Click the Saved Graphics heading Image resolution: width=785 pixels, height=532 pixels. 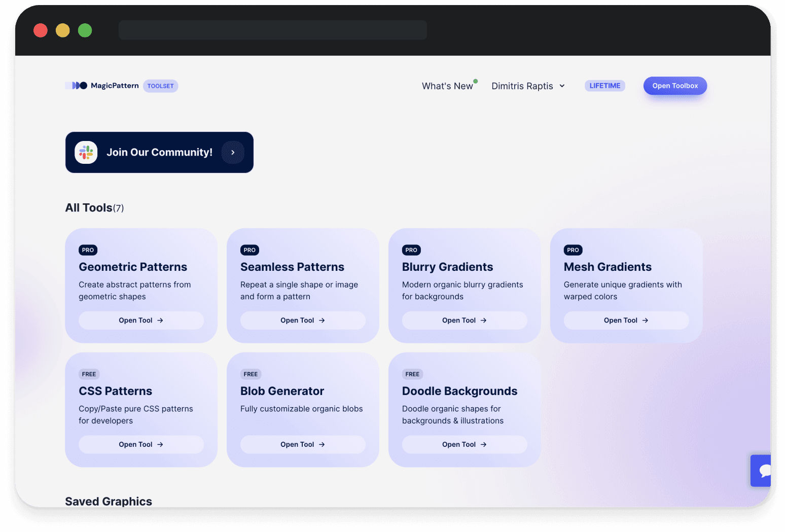tap(109, 502)
